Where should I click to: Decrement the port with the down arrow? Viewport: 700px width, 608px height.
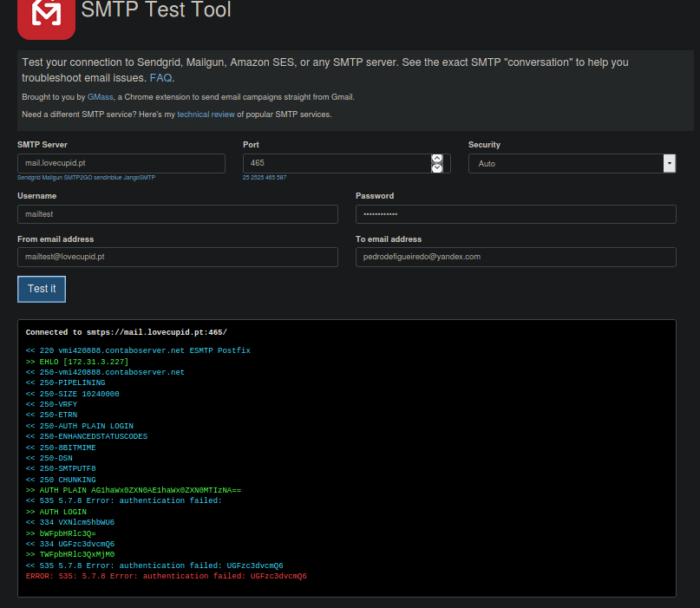click(437, 168)
